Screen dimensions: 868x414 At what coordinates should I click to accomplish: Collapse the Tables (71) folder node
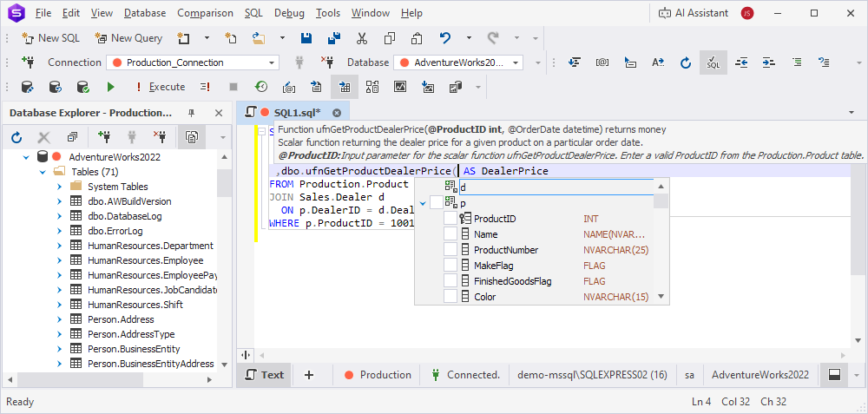42,172
